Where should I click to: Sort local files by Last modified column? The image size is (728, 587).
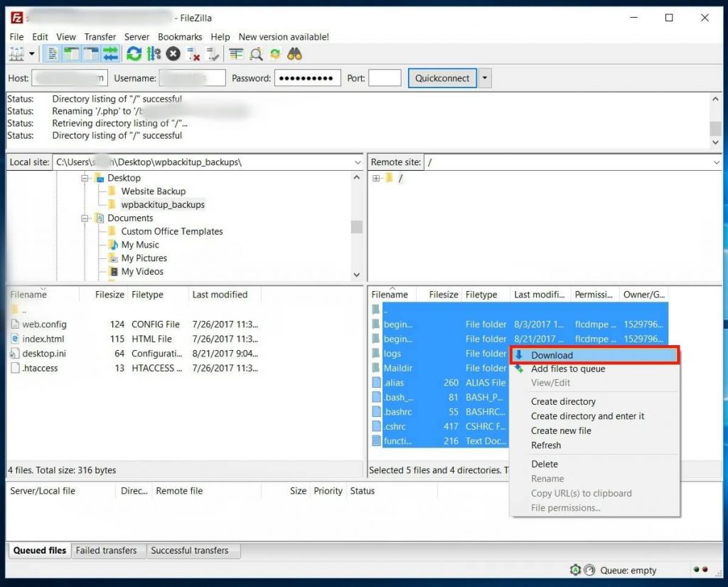point(225,295)
